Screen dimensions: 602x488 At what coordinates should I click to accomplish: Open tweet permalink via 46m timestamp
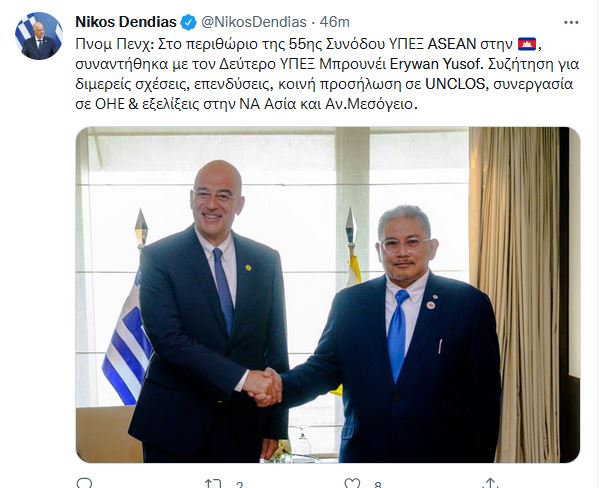click(x=334, y=22)
